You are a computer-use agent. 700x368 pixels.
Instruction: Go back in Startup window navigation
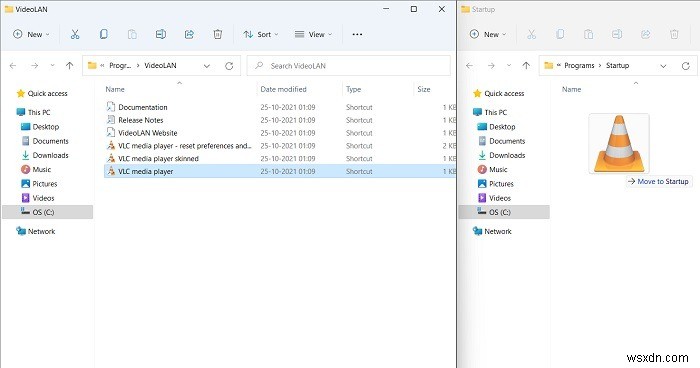pos(470,66)
